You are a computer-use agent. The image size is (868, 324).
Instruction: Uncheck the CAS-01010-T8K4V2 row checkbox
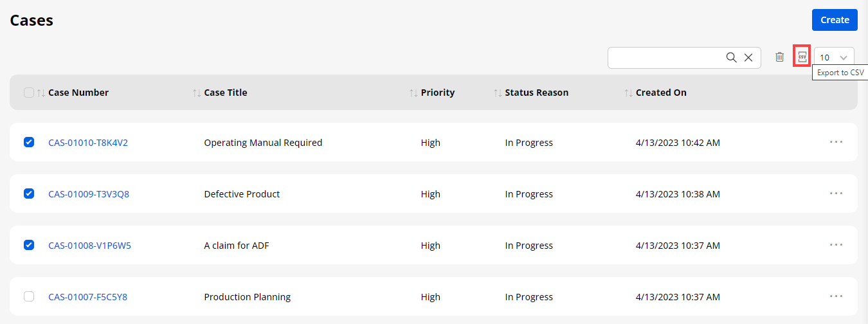click(29, 142)
